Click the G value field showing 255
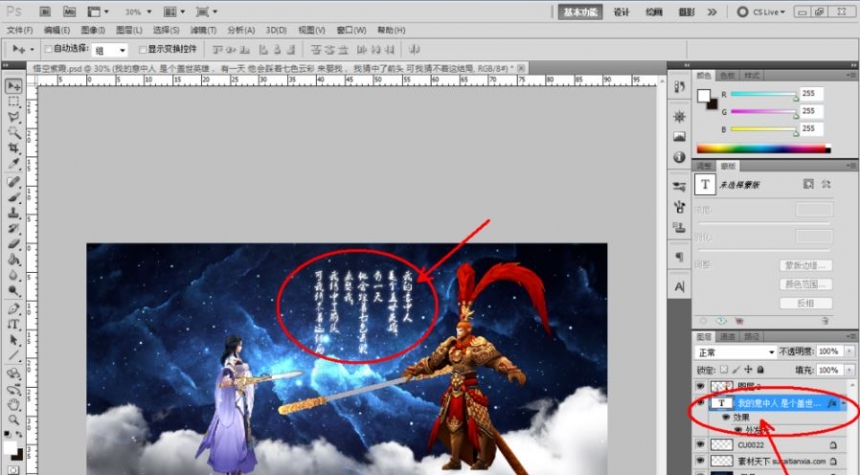Viewport: 860px width, 475px height. tap(811, 111)
